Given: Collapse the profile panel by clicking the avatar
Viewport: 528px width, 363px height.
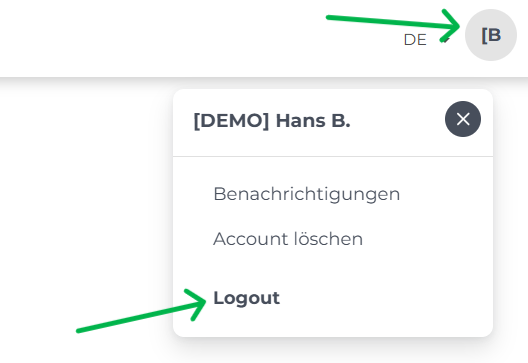Looking at the screenshot, I should click(491, 35).
